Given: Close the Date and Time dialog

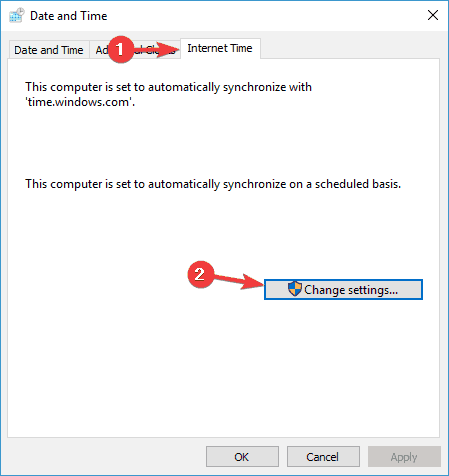Looking at the screenshot, I should coord(433,15).
